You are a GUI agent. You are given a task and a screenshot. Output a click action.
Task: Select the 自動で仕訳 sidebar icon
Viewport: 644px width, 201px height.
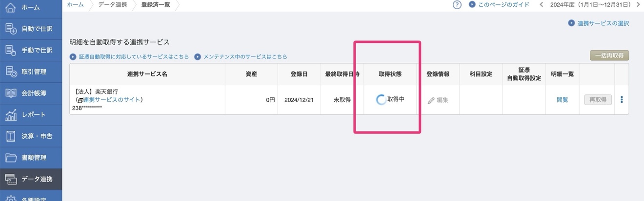[11, 29]
